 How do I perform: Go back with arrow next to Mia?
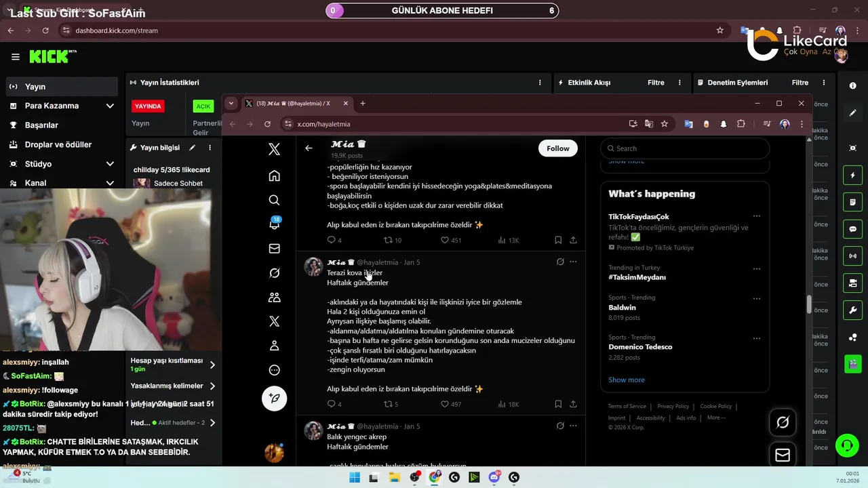tap(309, 148)
